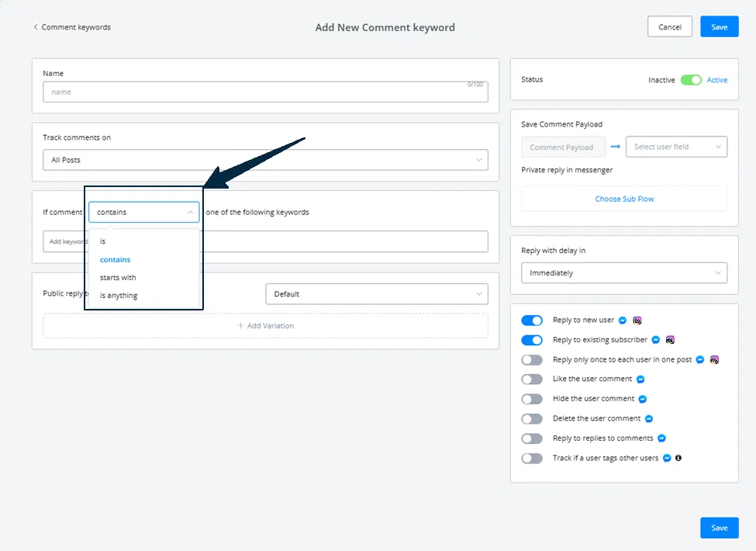The image size is (756, 551).
Task: Select 'starts with' from the condition list
Action: [x=118, y=277]
